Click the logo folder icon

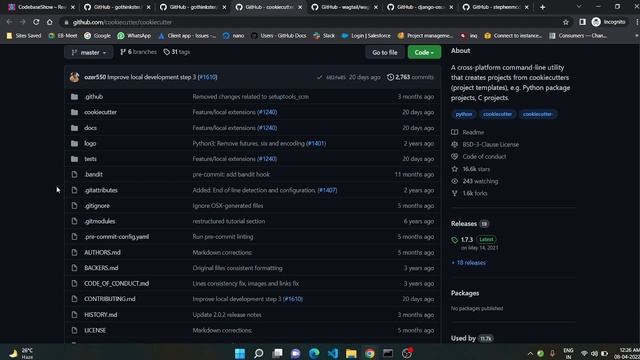click(x=74, y=143)
